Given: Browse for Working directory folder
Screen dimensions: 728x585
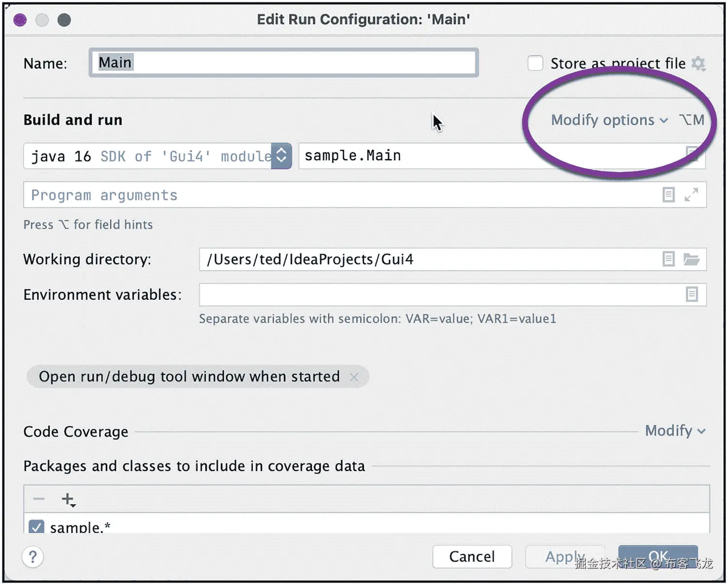Looking at the screenshot, I should [691, 260].
